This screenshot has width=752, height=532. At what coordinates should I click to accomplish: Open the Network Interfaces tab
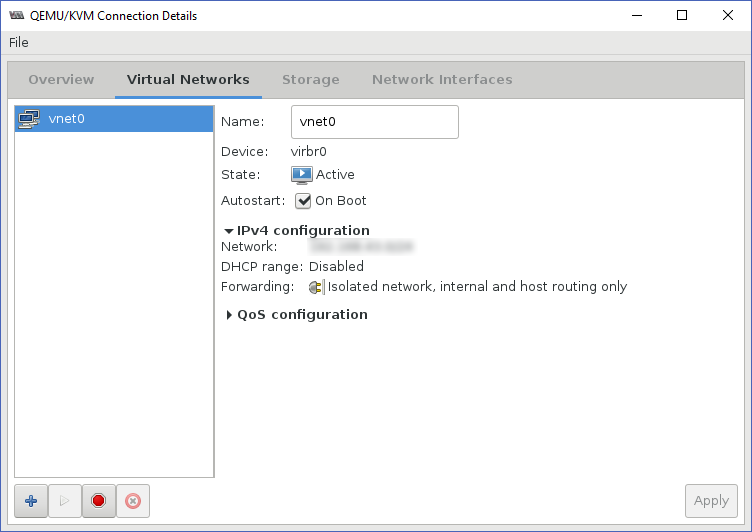click(442, 80)
